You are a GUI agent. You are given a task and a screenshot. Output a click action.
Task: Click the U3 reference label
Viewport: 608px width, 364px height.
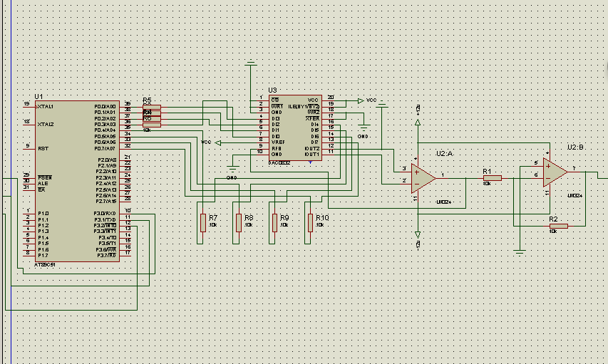click(272, 90)
